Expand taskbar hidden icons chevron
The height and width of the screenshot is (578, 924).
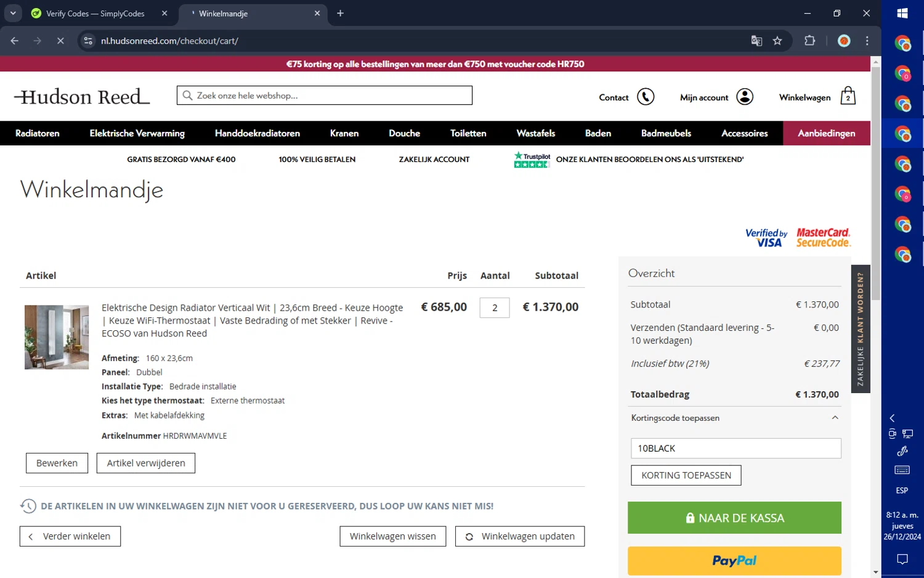pos(892,418)
